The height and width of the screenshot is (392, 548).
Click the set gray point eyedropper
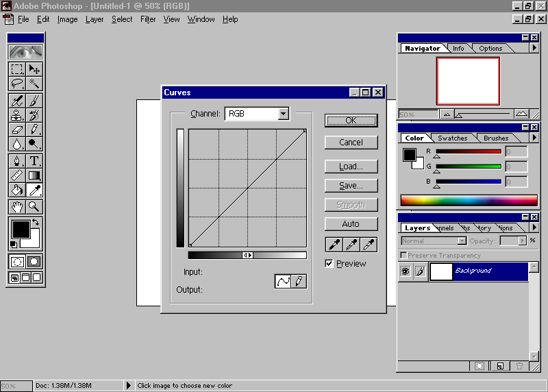(351, 245)
